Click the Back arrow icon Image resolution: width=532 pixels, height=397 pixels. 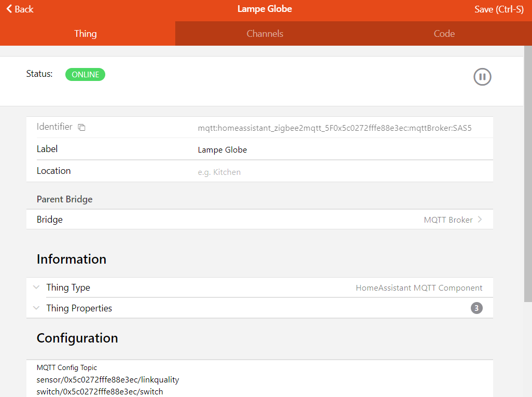pyautogui.click(x=9, y=9)
